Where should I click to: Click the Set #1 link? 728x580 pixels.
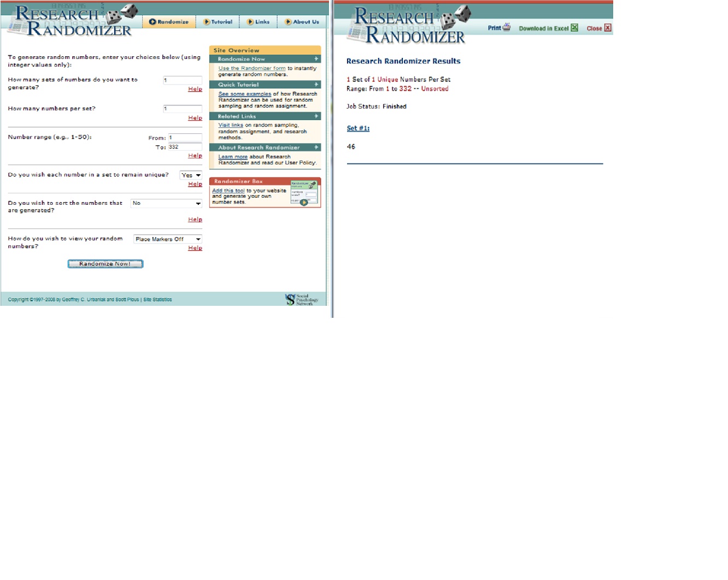click(x=358, y=128)
